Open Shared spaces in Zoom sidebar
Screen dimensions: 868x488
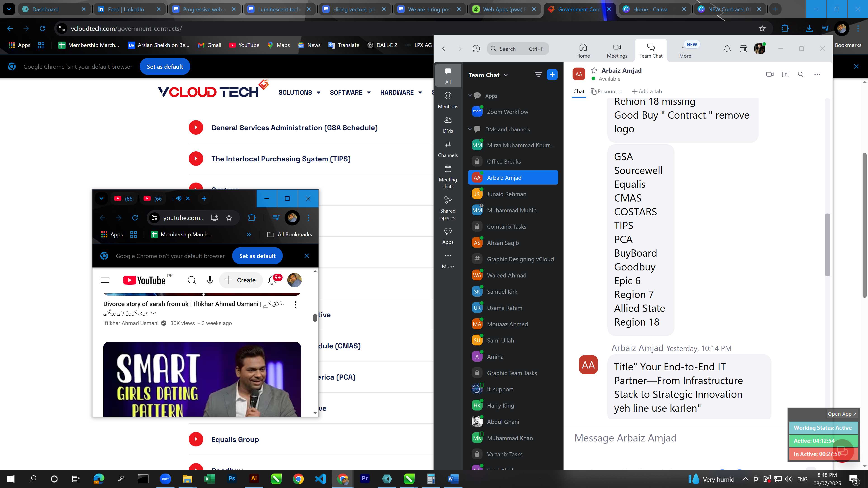[448, 208]
